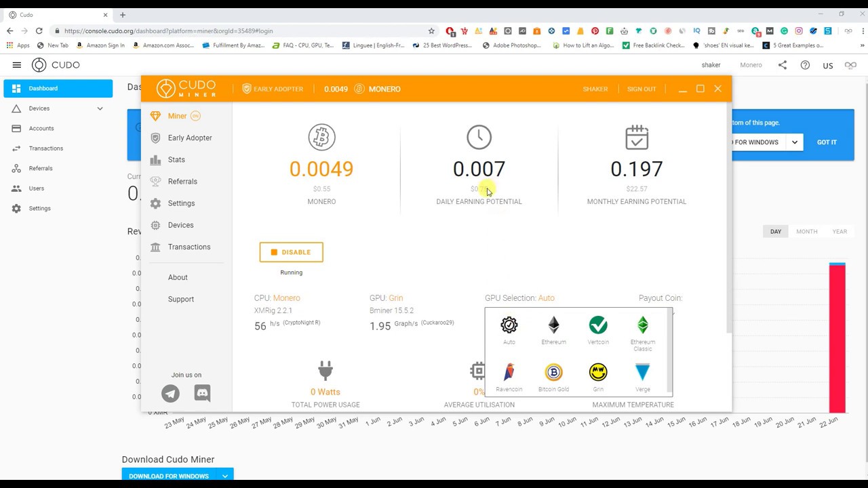Open Discord link icon
This screenshot has height=488, width=868.
202,393
